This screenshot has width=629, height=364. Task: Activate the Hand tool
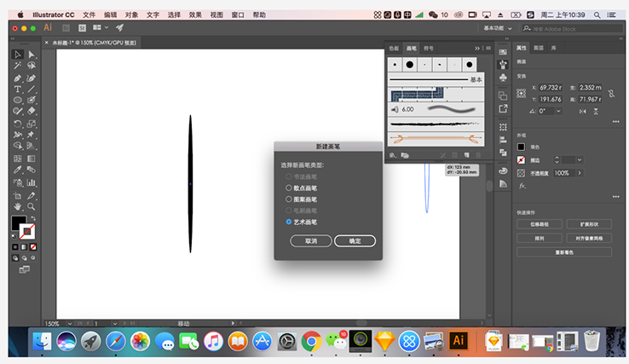pos(18,205)
